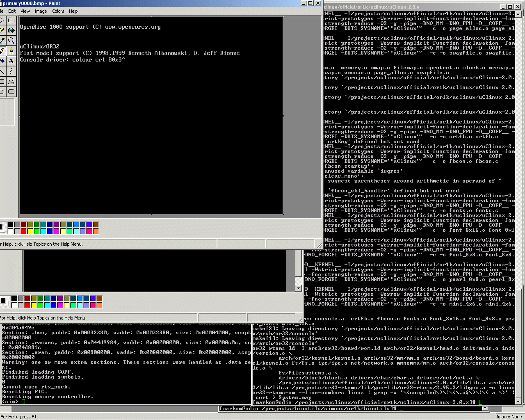Screen dimensions: 525x420
Task: Select the Curve drawing tool
Action: tap(11, 71)
